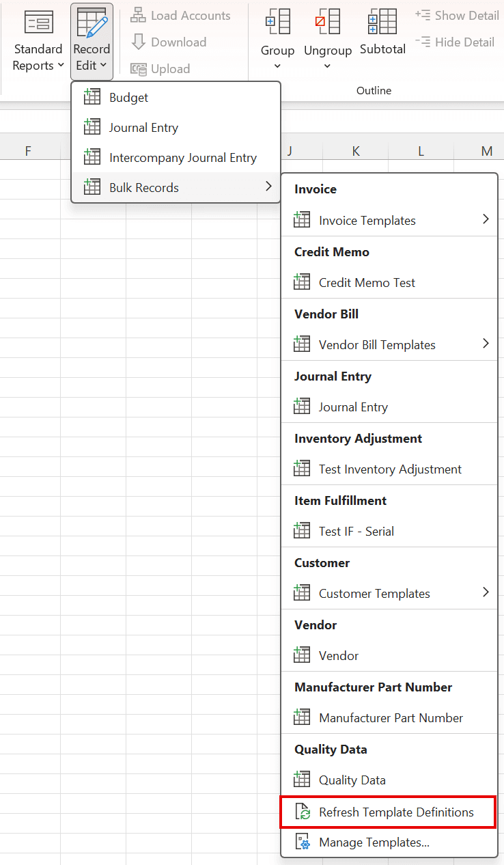504x865 pixels.
Task: Open Invoice Templates submenu item
Action: pyautogui.click(x=389, y=221)
